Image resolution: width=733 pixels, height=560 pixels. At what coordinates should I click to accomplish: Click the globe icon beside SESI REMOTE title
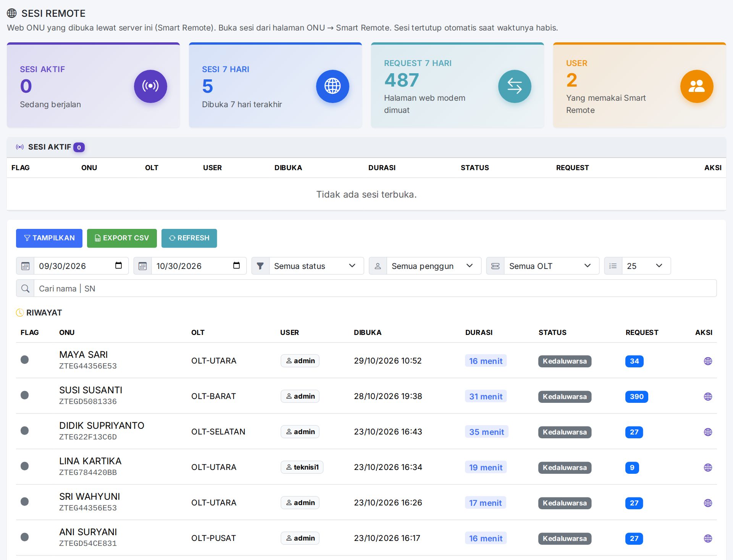[x=12, y=13]
